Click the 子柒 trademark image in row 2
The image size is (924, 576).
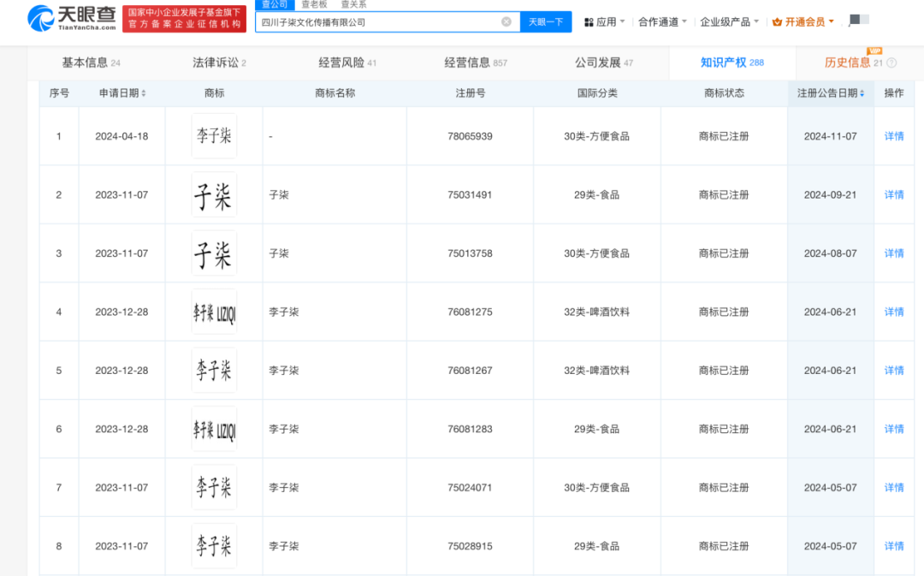pyautogui.click(x=214, y=195)
